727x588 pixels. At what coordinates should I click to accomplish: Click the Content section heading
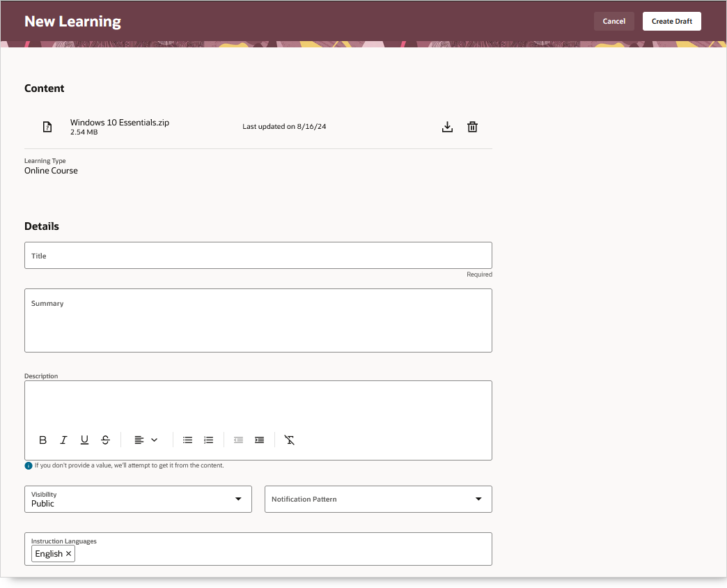click(x=44, y=88)
